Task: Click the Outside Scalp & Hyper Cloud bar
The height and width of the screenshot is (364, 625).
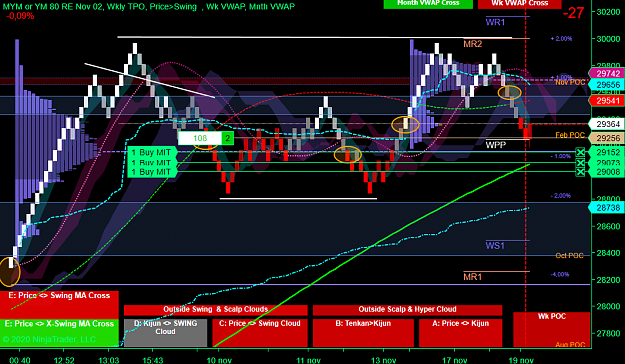Action: point(407,310)
